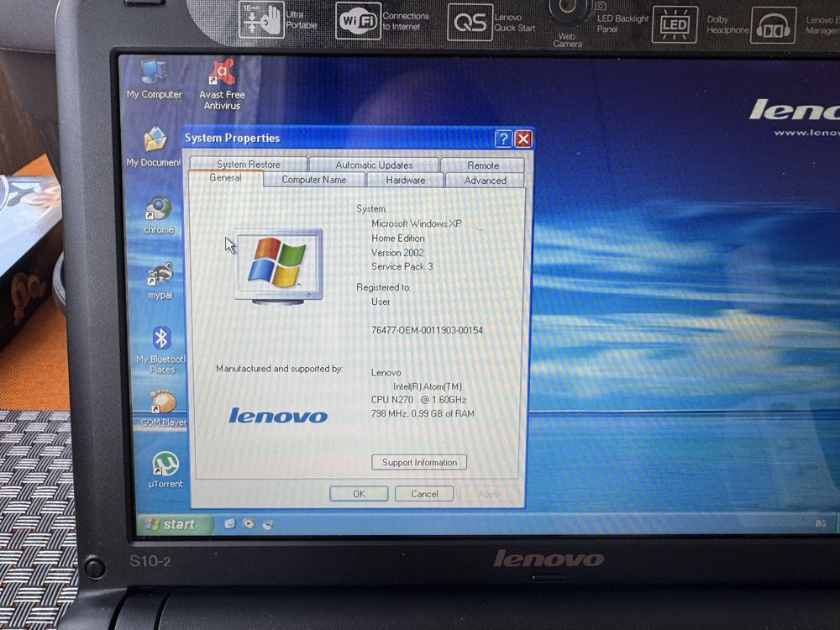Click the Windows XP monitor logo image
The height and width of the screenshot is (630, 840).
coord(279,266)
